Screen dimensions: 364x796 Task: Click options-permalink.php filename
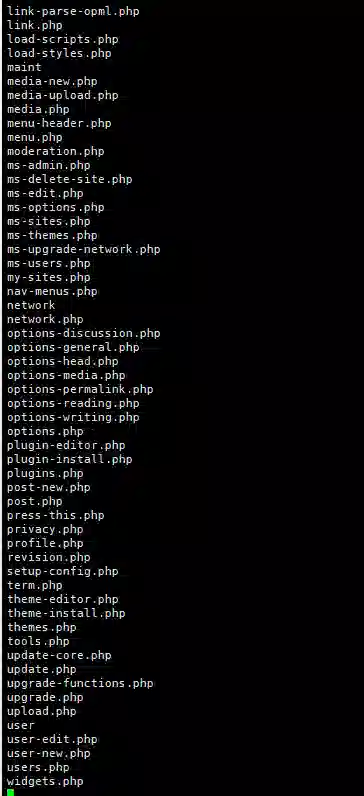tap(80, 389)
